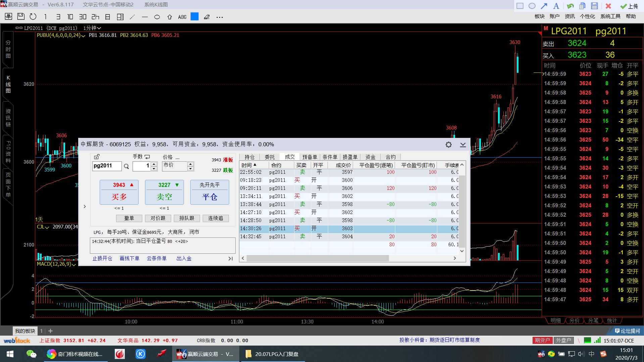
Task: Switch to the 委托 orders tab
Action: coord(270,157)
